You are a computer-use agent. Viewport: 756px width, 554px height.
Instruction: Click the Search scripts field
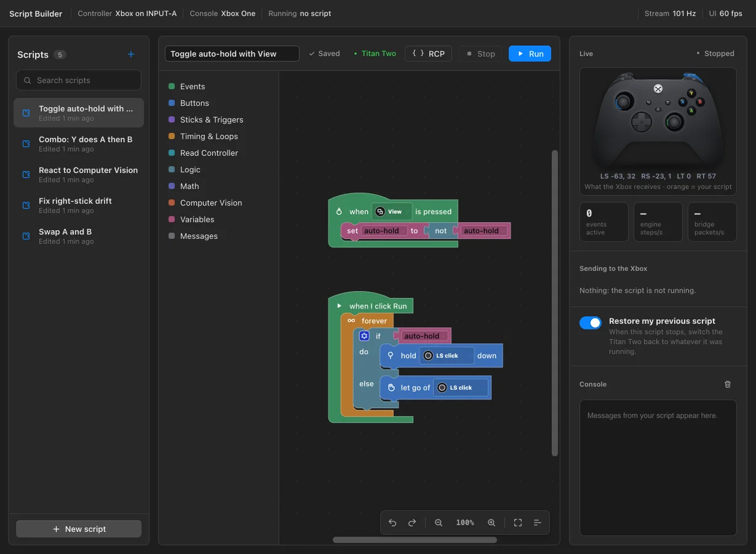pyautogui.click(x=79, y=80)
